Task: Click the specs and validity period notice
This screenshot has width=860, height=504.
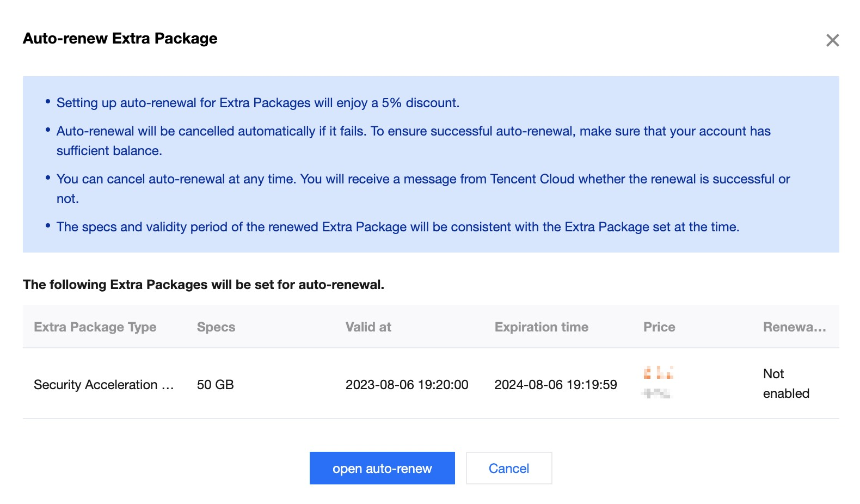Action: (x=397, y=227)
